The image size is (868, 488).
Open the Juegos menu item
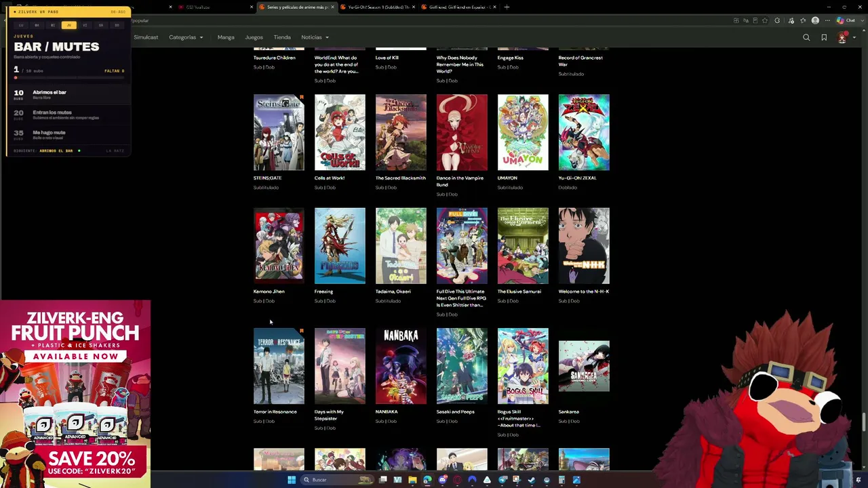(x=254, y=37)
